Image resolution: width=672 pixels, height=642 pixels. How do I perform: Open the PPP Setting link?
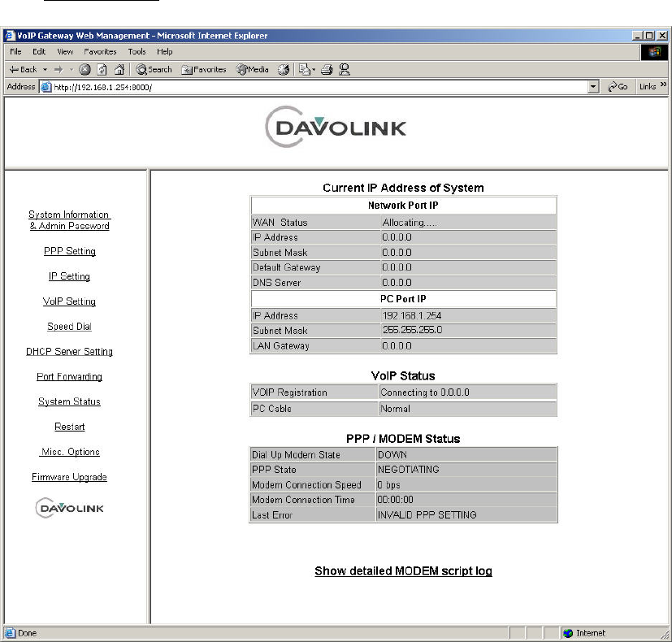click(x=69, y=251)
